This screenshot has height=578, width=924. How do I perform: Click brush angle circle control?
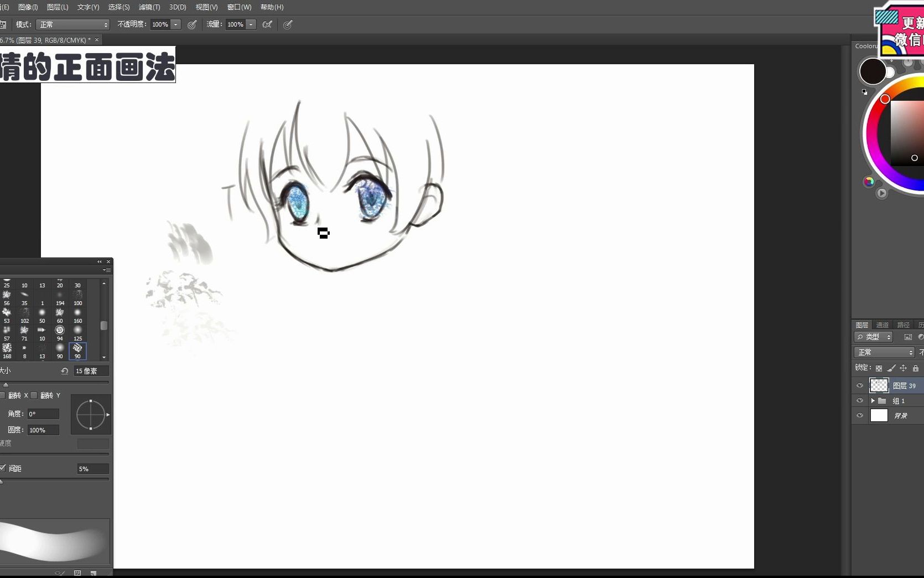(x=91, y=414)
